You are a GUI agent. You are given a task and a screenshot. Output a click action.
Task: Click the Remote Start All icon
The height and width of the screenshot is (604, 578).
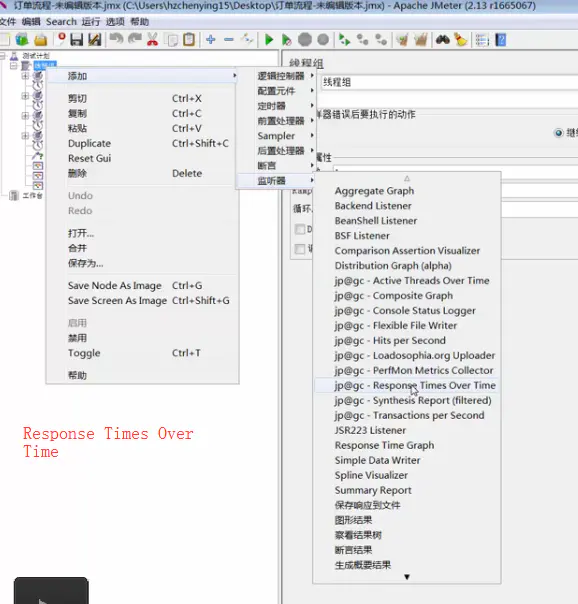(344, 40)
